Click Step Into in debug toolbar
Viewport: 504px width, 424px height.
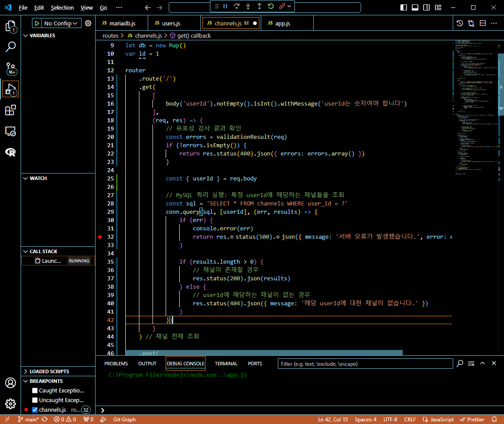pos(248,6)
